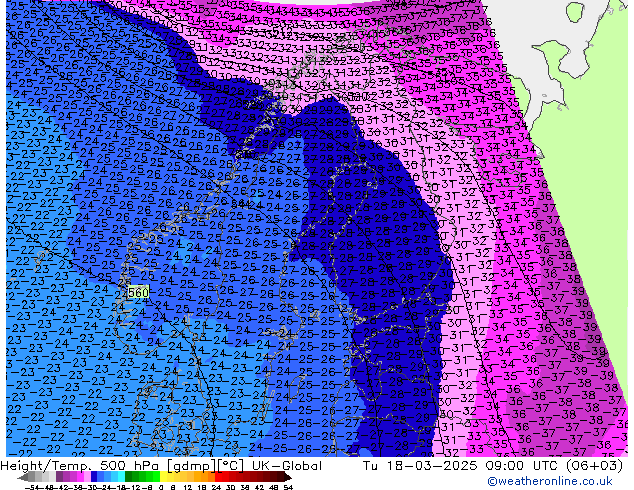634x490 pixels.
Task: Open the weatheronline.co.uk copyright link
Action: click(x=550, y=481)
